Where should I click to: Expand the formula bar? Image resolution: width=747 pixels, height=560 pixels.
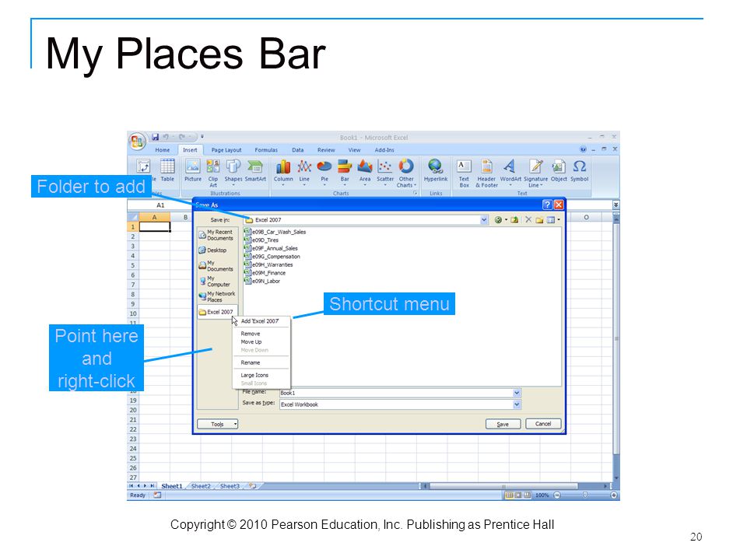click(615, 205)
